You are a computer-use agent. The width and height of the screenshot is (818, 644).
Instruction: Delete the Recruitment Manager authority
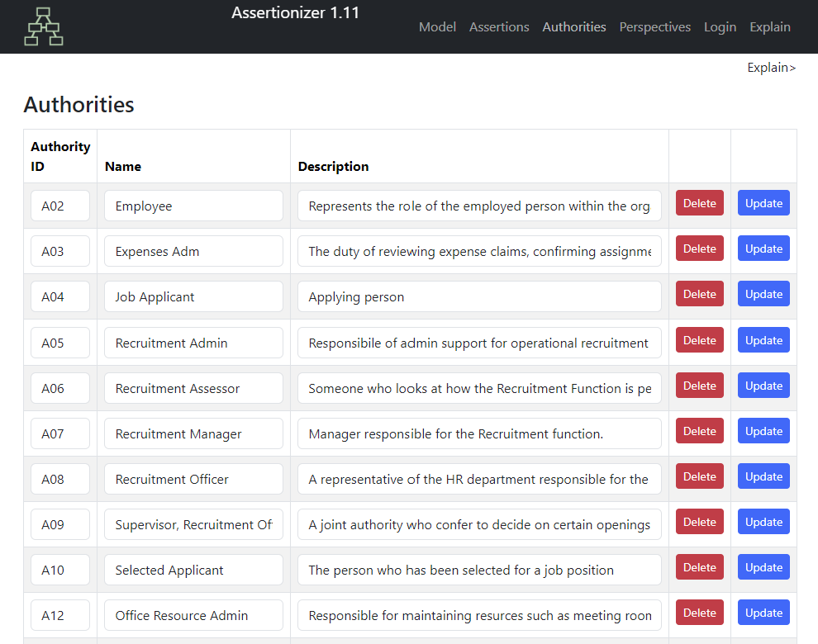pos(700,431)
